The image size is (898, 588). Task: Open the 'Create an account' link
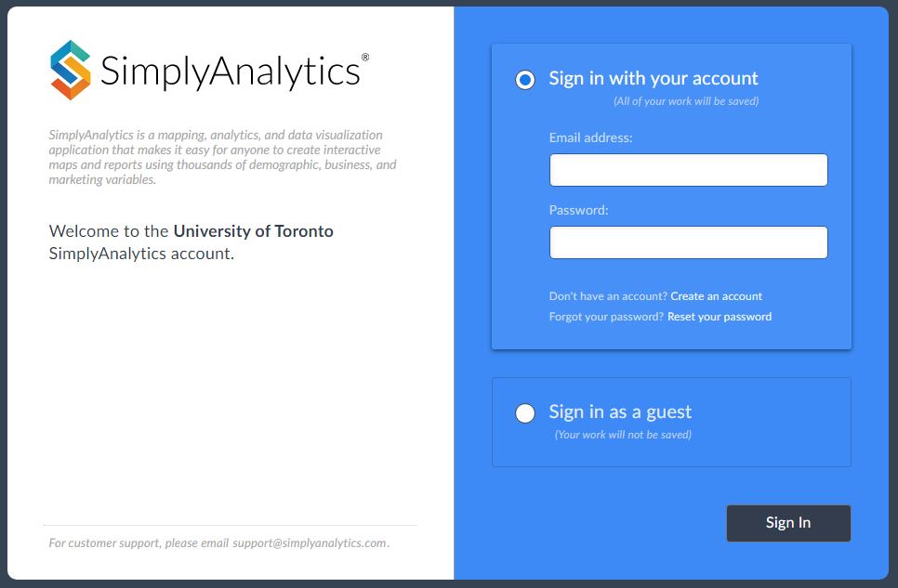click(x=716, y=296)
